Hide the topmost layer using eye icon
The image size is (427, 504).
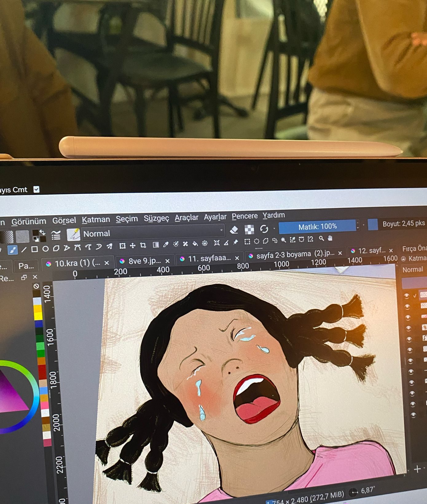pyautogui.click(x=407, y=296)
